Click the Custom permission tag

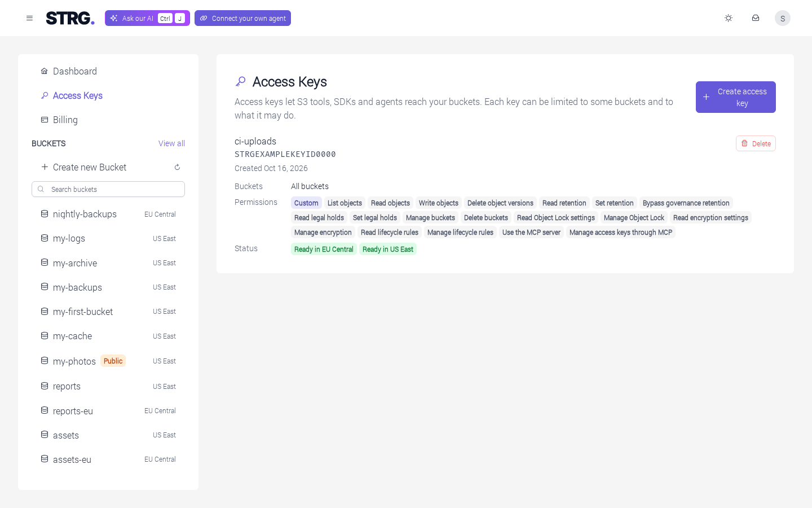click(x=306, y=203)
